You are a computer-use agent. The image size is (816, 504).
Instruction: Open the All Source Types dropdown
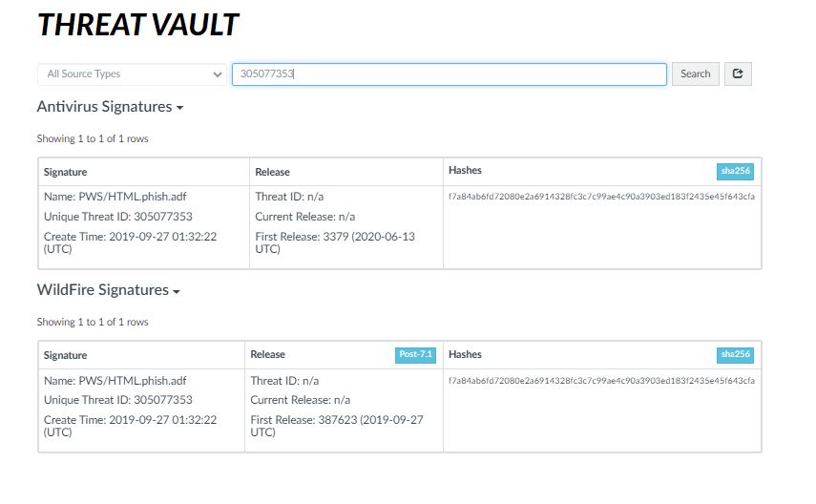tap(132, 73)
